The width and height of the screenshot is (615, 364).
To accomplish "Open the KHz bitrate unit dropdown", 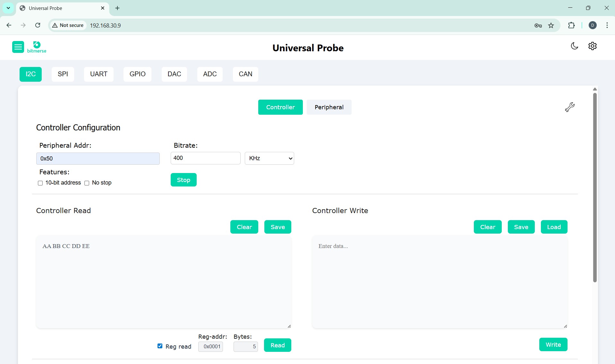I will (x=269, y=158).
